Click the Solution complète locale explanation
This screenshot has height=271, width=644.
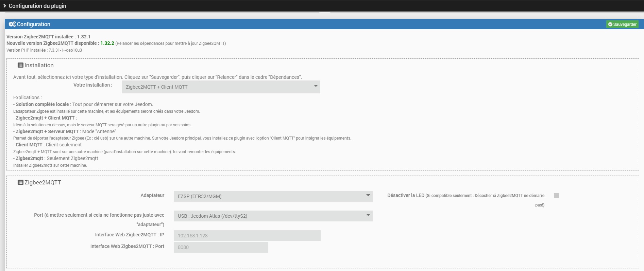pos(83,104)
